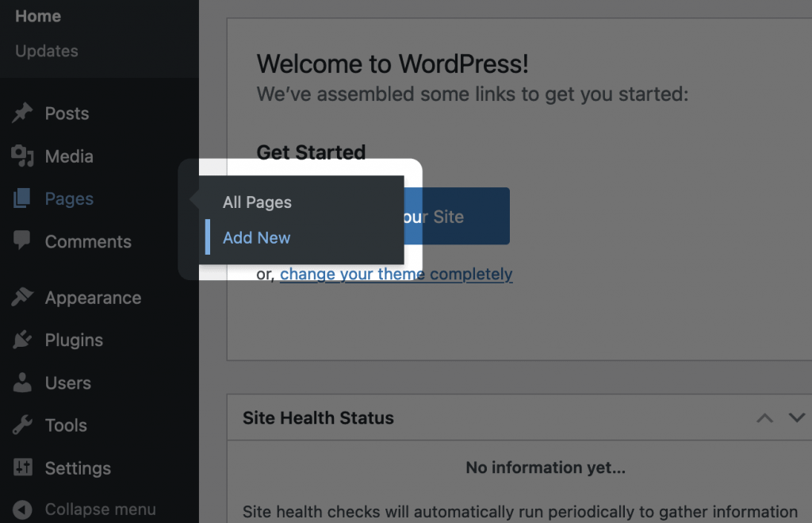Go to Home in dashboard menu
Image resolution: width=812 pixels, height=523 pixels.
point(38,16)
